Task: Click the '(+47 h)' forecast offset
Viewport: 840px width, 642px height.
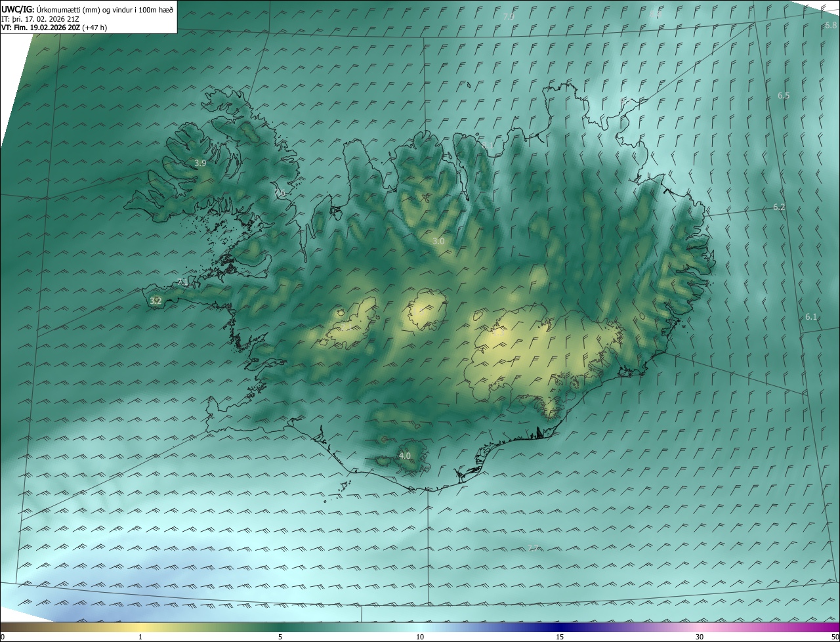Action: [x=94, y=28]
